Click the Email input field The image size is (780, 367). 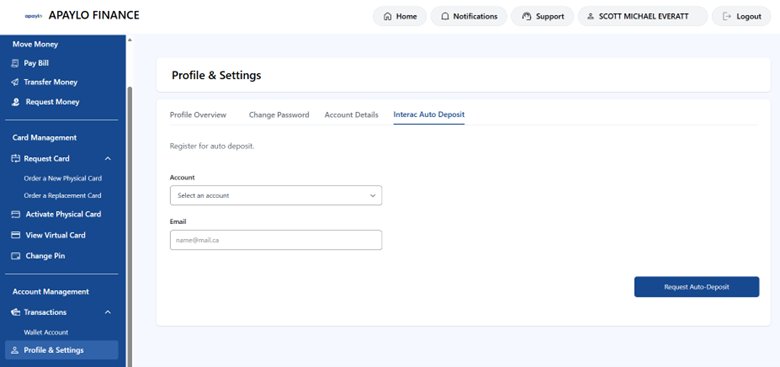[x=276, y=240]
